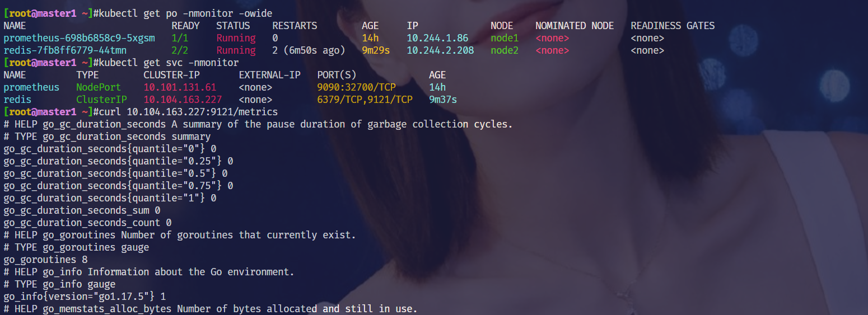Click the pod AGE value 9m29s
This screenshot has height=315, width=868.
(376, 50)
